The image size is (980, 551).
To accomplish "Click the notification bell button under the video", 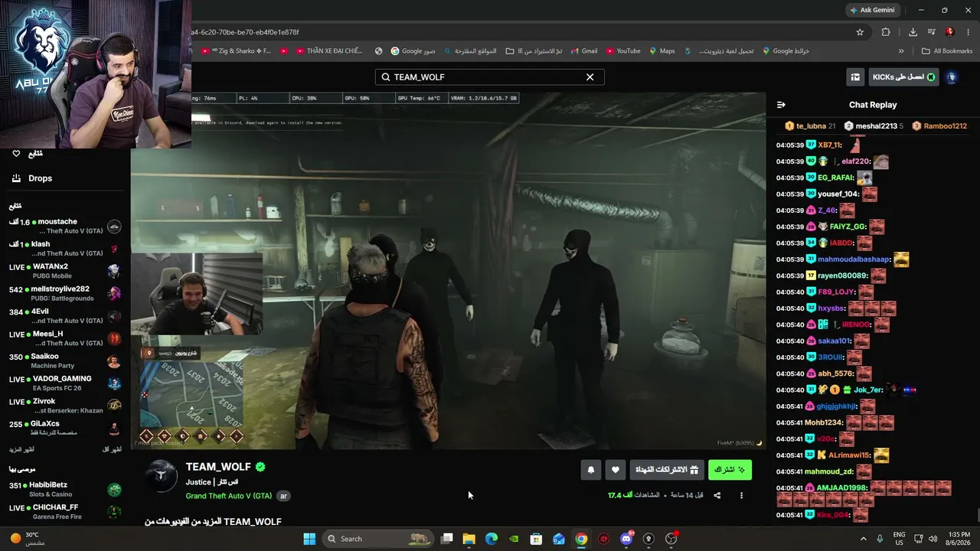I will [590, 470].
